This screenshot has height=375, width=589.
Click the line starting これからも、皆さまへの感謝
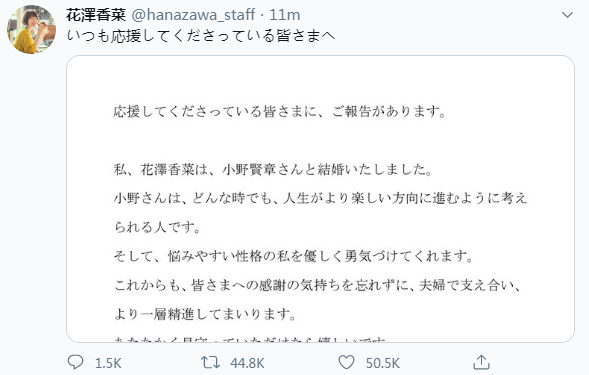click(x=317, y=285)
